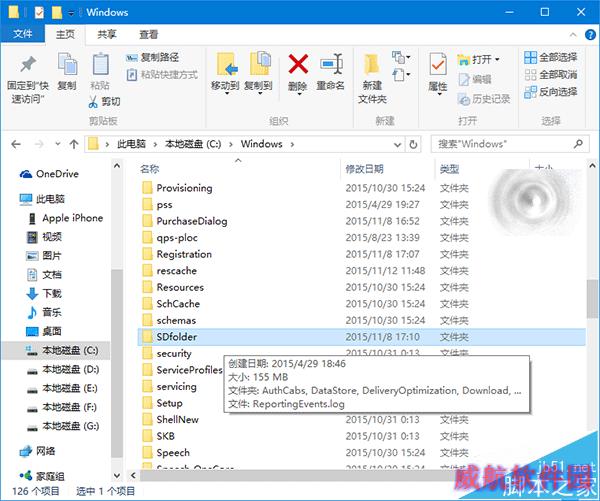Click the Forward navigation arrow
The image size is (600, 501).
[x=39, y=144]
